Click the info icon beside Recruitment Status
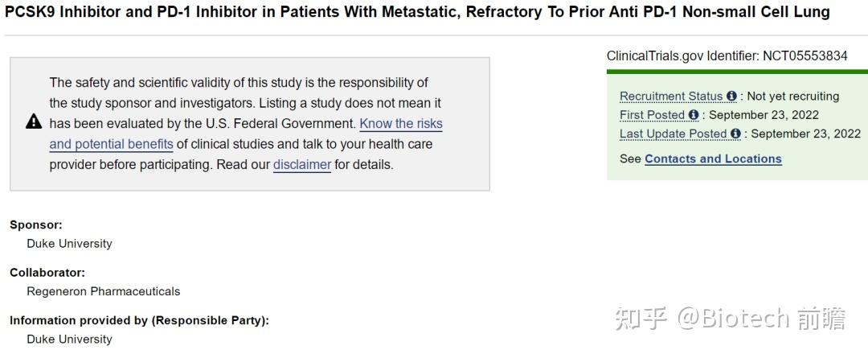This screenshot has height=354, width=868. pos(731,97)
